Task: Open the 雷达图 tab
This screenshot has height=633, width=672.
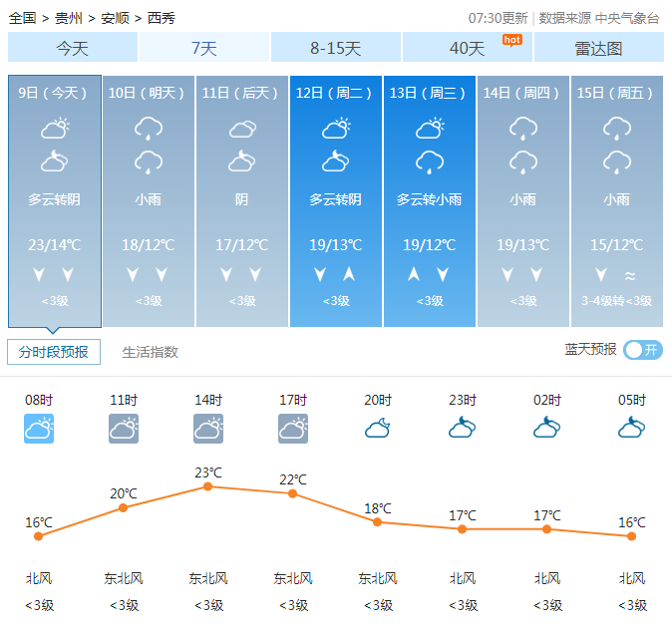Action: pyautogui.click(x=598, y=48)
